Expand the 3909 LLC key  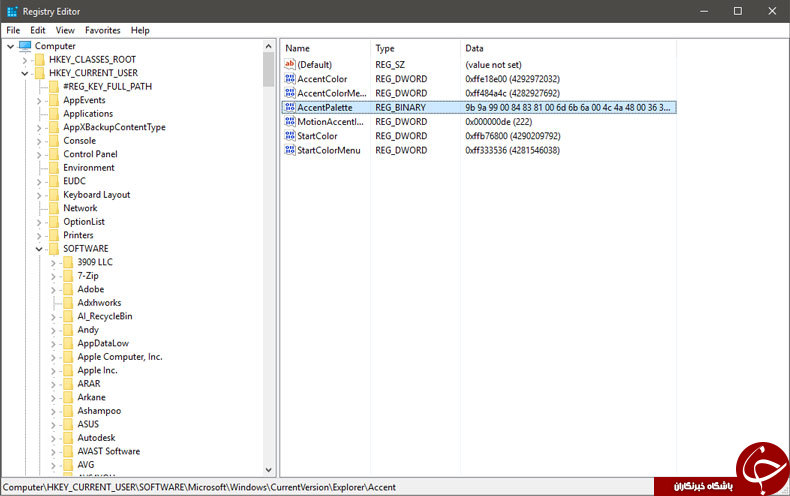tap(53, 263)
